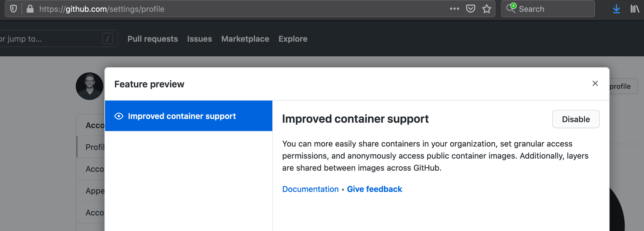644x231 pixels.
Task: Open Issues in the GitHub header
Action: [x=199, y=39]
